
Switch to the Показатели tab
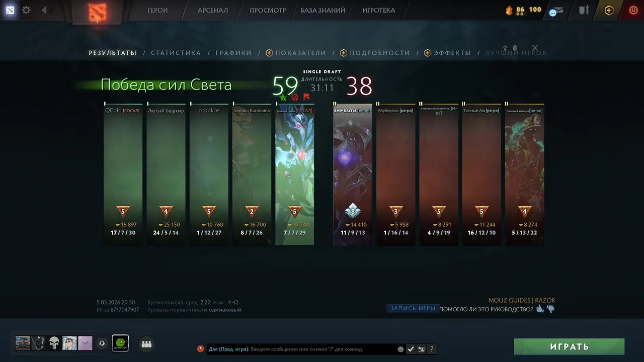coord(296,53)
